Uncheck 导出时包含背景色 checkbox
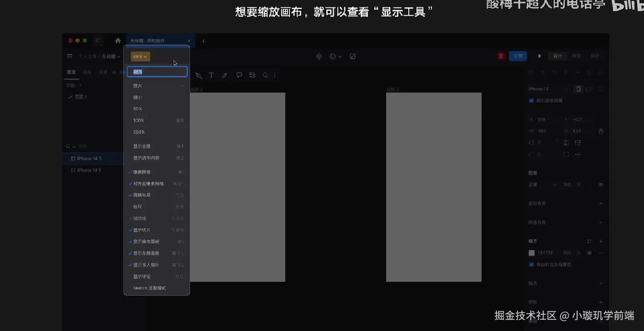Image resolution: width=644 pixels, height=331 pixels. [x=531, y=265]
